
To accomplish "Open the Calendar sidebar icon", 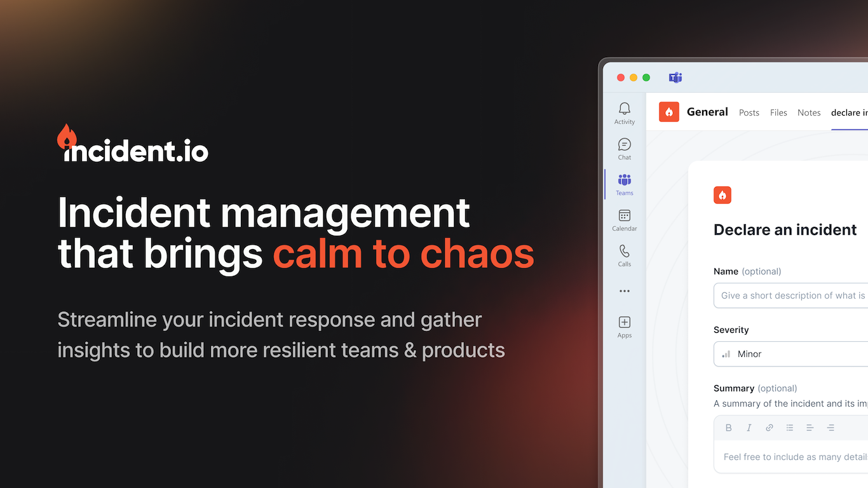I will [x=625, y=220].
